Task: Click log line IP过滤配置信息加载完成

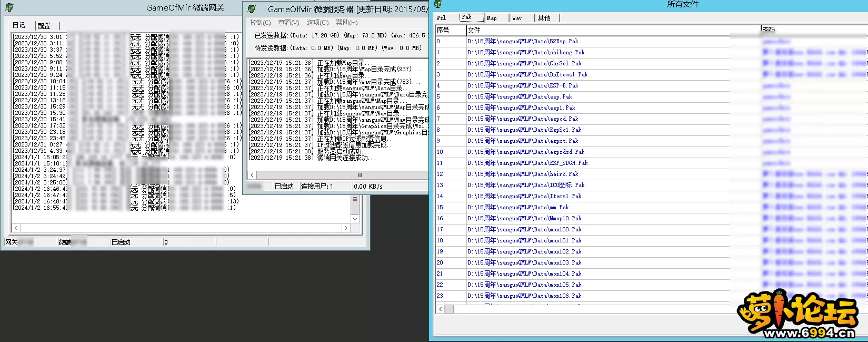Action: tap(322, 145)
